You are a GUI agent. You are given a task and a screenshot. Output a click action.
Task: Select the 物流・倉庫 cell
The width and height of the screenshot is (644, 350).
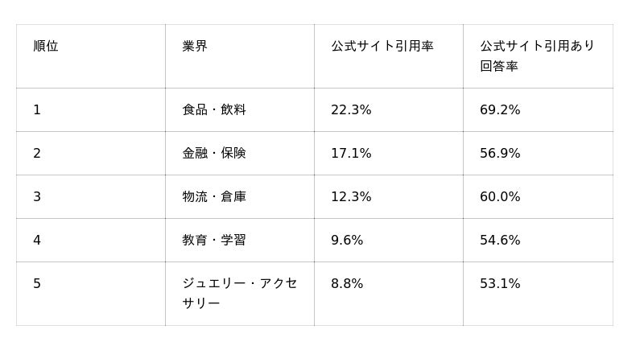(240, 197)
